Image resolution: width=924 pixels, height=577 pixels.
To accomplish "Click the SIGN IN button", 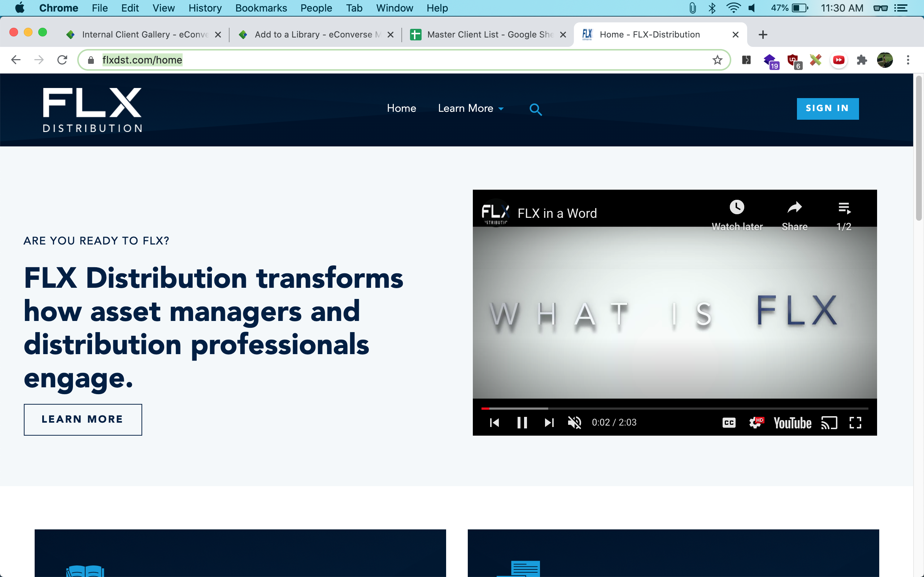I will coord(827,109).
